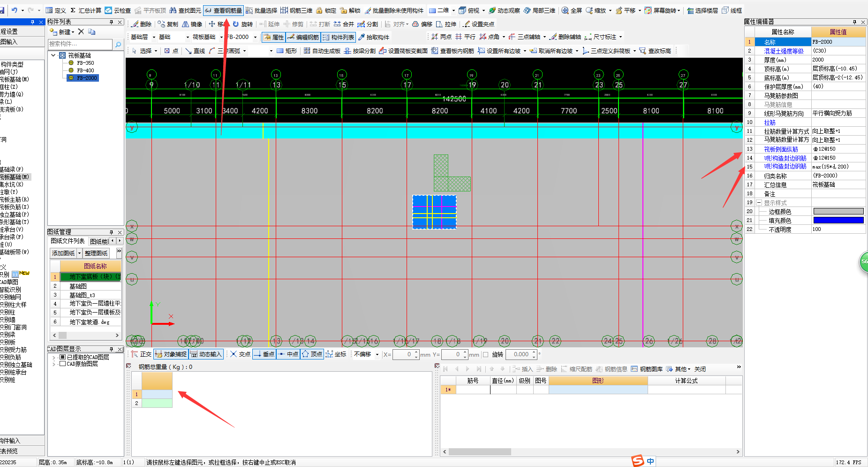Viewport: 868px width, 467px height.
Task: Open 钢筋三维 (rebar 3D view)
Action: point(296,10)
